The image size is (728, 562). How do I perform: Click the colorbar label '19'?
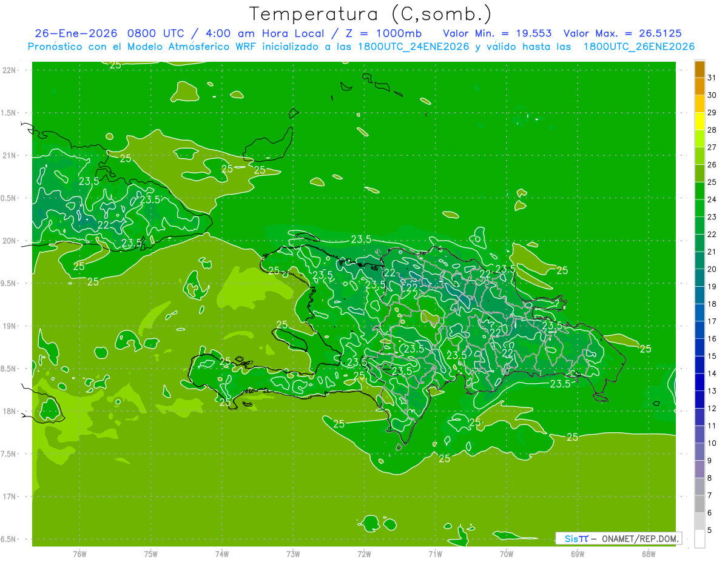[712, 286]
